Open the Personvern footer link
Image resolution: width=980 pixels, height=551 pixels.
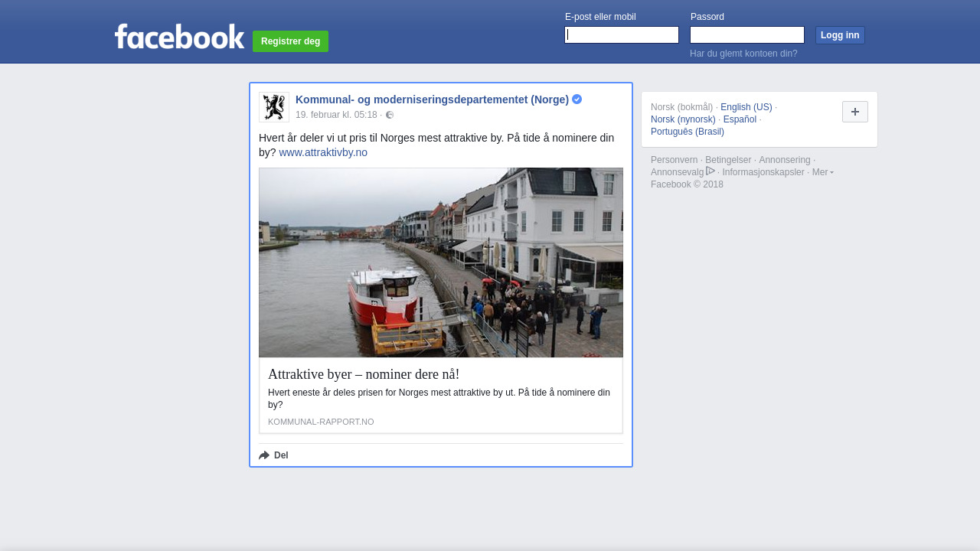click(674, 160)
